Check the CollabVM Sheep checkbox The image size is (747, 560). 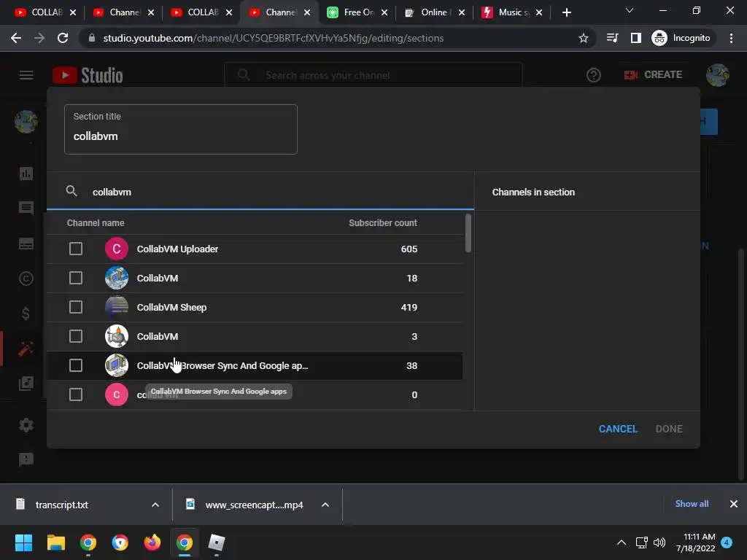(x=76, y=307)
